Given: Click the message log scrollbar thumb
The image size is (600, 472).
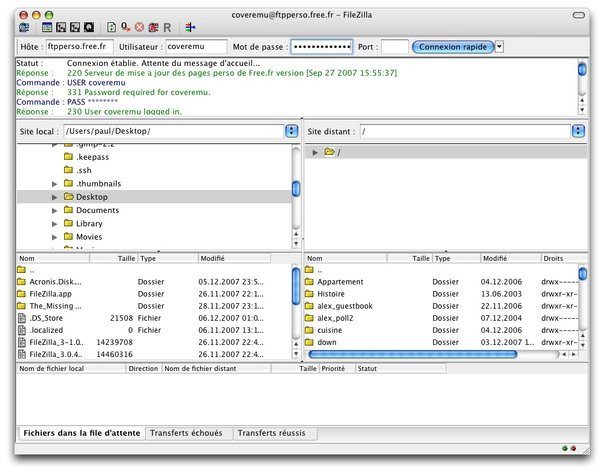Looking at the screenshot, I should coord(582,69).
